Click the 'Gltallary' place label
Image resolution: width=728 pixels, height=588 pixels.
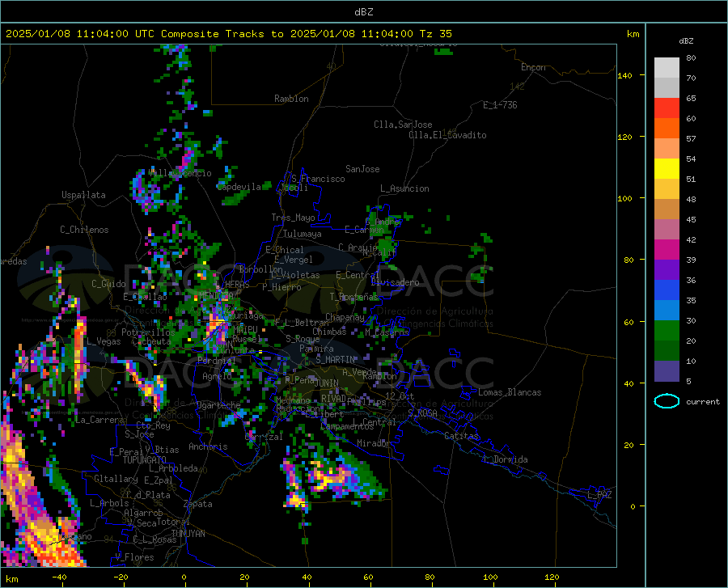click(116, 479)
